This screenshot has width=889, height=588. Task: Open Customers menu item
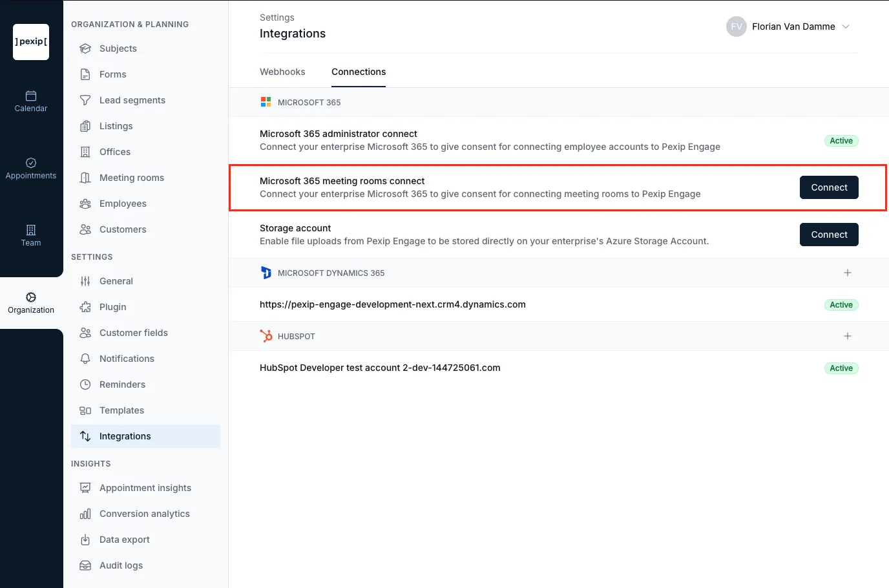[145, 229]
